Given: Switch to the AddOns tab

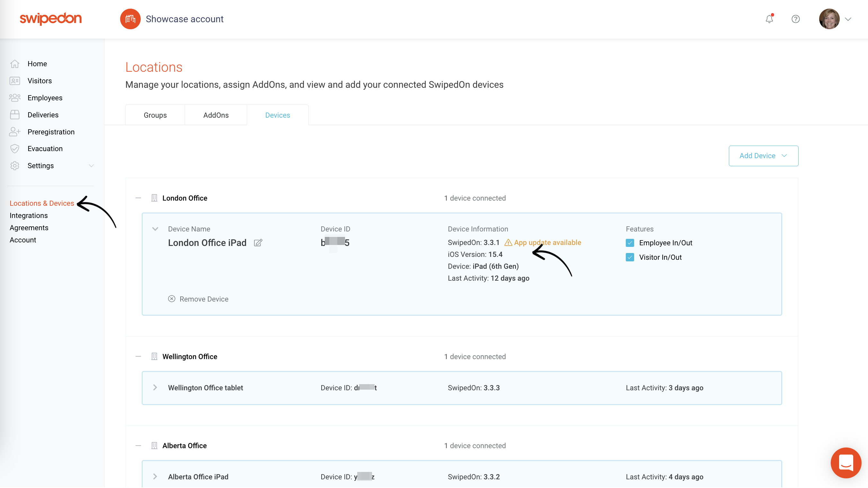Looking at the screenshot, I should pyautogui.click(x=216, y=114).
